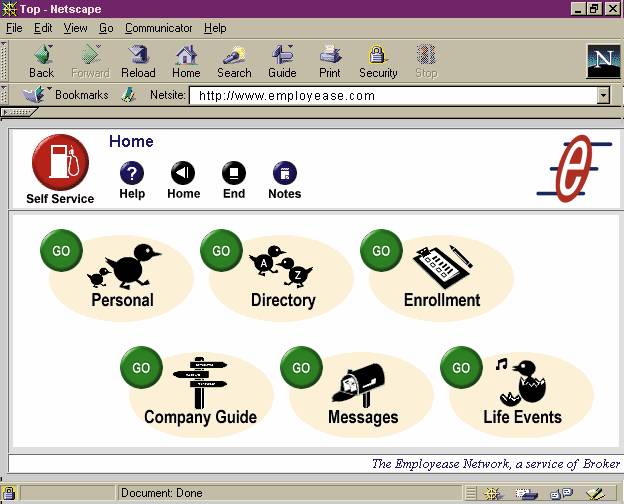Viewport: 624px width, 504px height.
Task: Click the Reload toolbar button
Action: coord(138,60)
